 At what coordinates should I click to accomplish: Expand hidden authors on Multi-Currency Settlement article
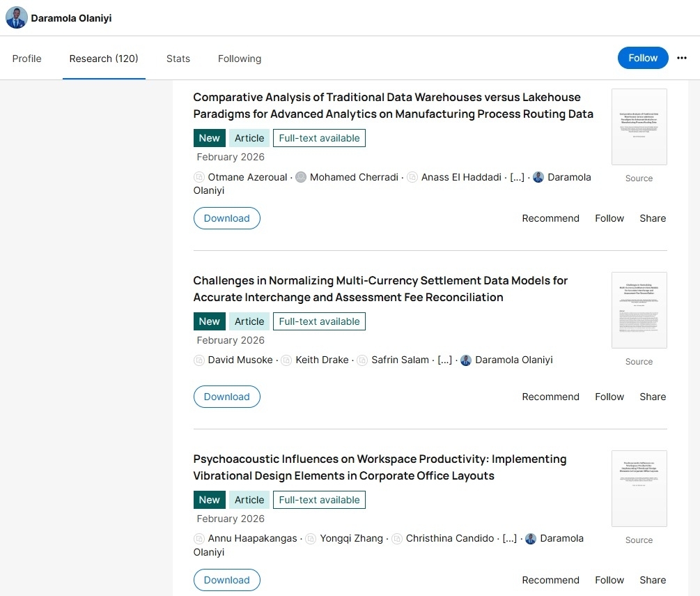pyautogui.click(x=444, y=360)
